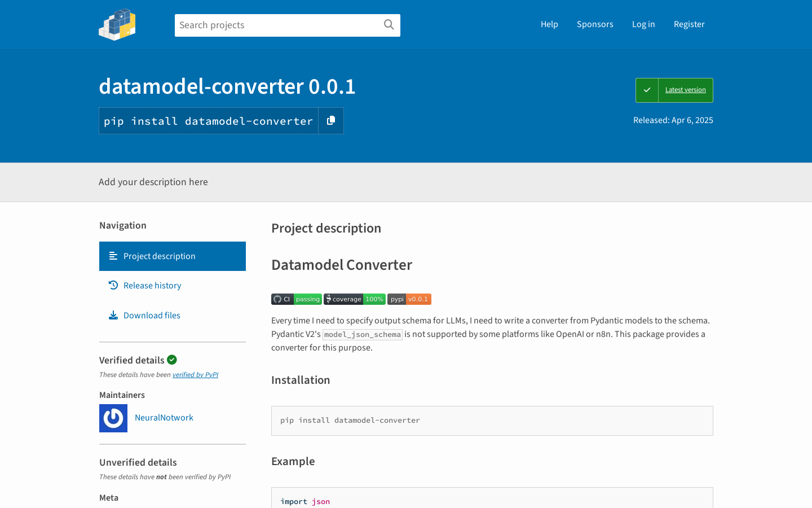The width and height of the screenshot is (812, 508).
Task: Click the Verified details heading
Action: click(132, 360)
